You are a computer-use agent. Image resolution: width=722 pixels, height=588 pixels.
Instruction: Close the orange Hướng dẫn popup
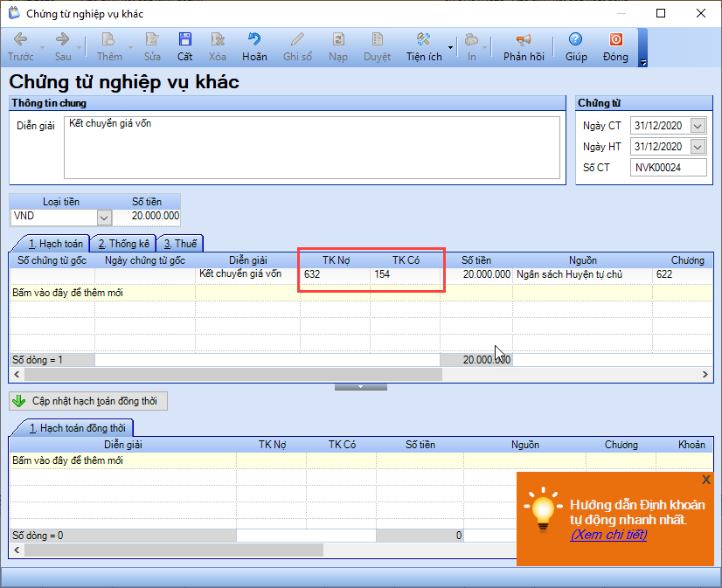pos(706,480)
